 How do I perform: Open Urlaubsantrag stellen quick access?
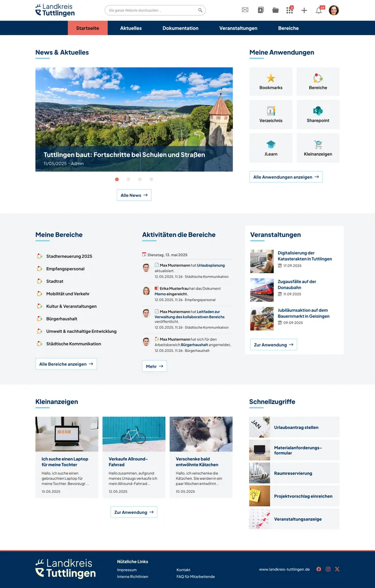tap(294, 427)
